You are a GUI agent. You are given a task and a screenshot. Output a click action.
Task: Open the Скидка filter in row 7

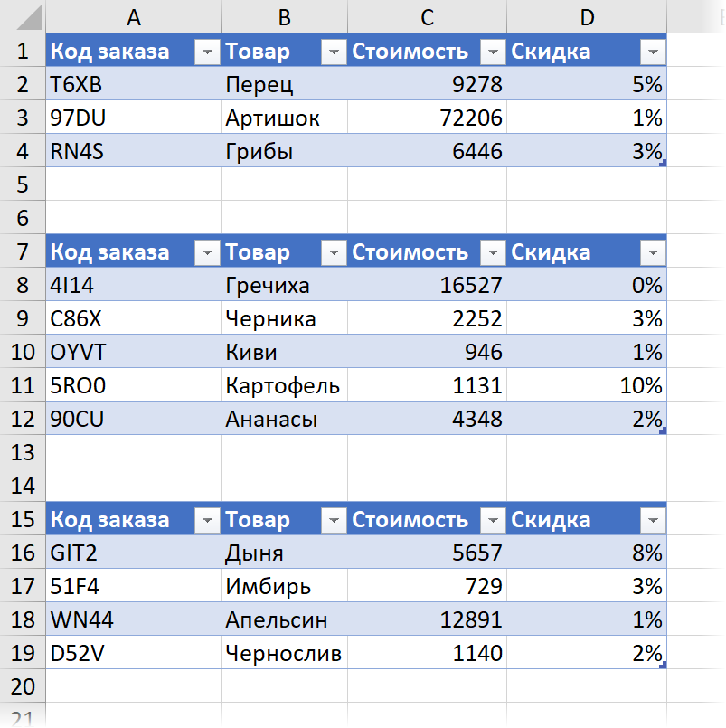pos(653,252)
